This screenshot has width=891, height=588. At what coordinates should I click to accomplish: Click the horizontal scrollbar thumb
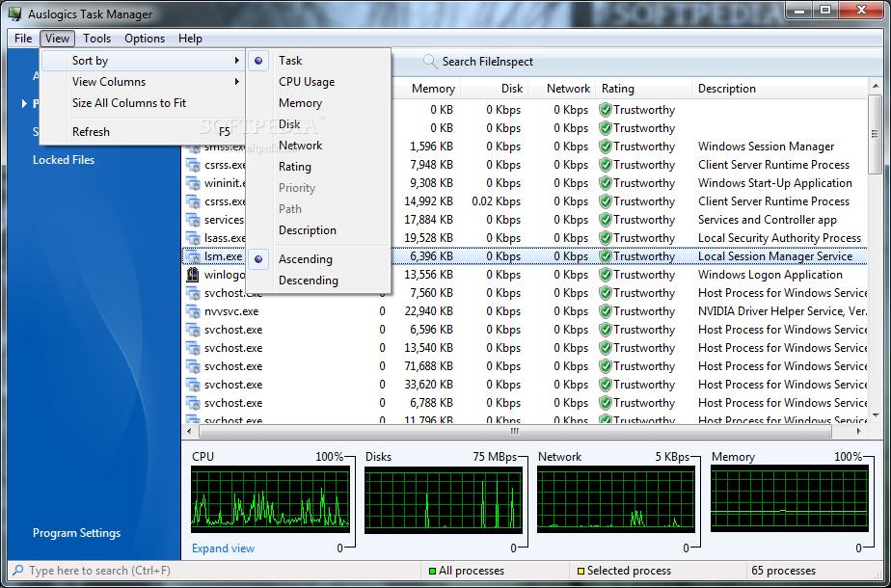tap(515, 432)
